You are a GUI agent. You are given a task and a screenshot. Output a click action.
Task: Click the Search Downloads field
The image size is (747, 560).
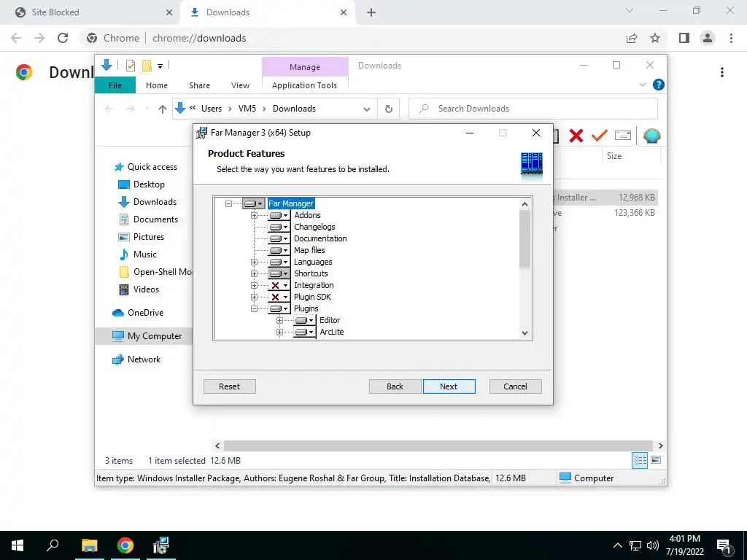coord(533,109)
